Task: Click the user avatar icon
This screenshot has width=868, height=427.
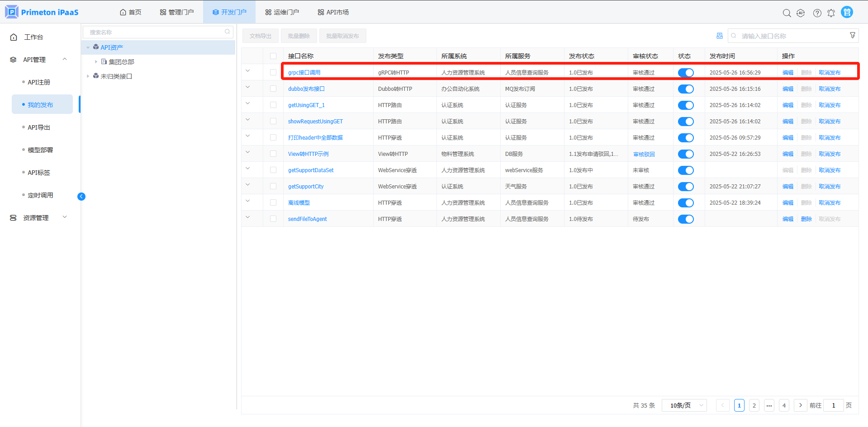Action: [x=847, y=12]
